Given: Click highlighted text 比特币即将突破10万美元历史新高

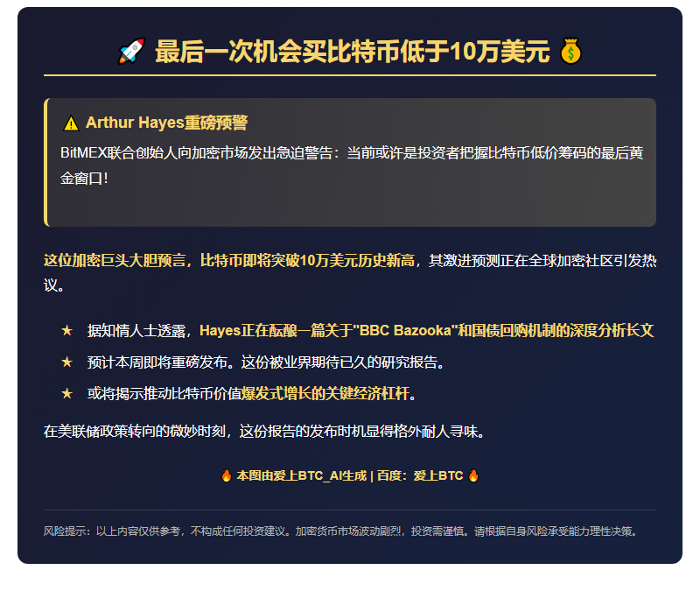Looking at the screenshot, I should 307,260.
